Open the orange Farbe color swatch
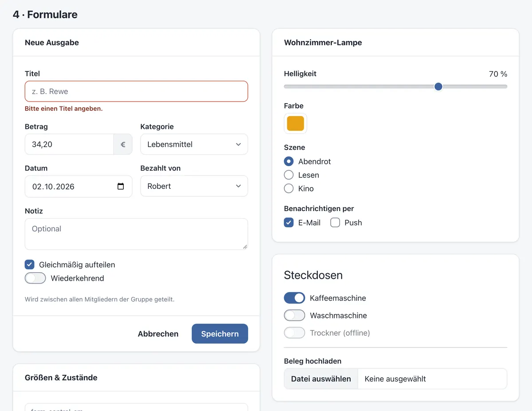The height and width of the screenshot is (411, 532). [x=295, y=123]
